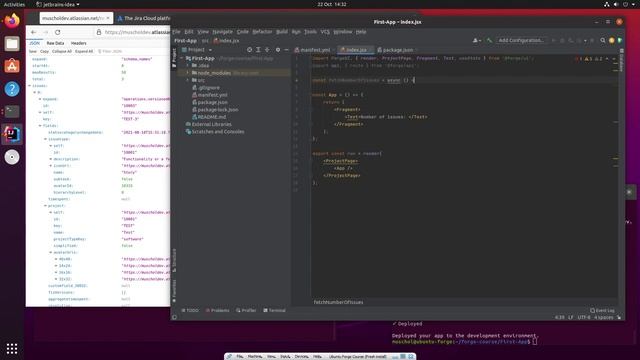The width and height of the screenshot is (640, 360).
Task: Launch Ubuntu Software from the dock
Action: coord(12,66)
